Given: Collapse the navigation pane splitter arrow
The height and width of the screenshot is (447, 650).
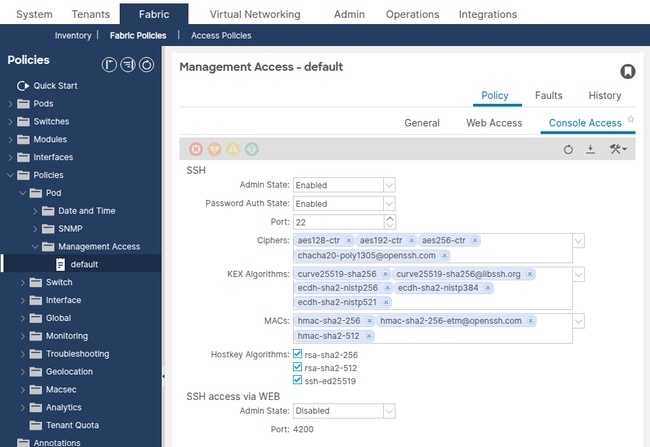Looking at the screenshot, I should point(163,377).
